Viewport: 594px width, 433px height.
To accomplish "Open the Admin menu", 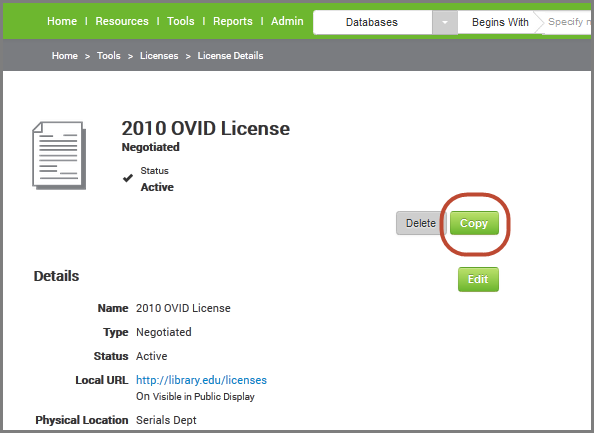I will tap(287, 21).
